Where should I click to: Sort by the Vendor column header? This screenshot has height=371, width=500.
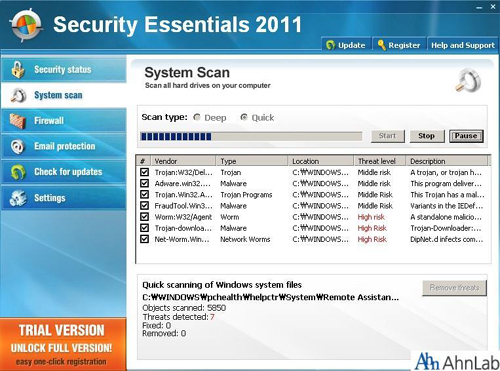183,161
